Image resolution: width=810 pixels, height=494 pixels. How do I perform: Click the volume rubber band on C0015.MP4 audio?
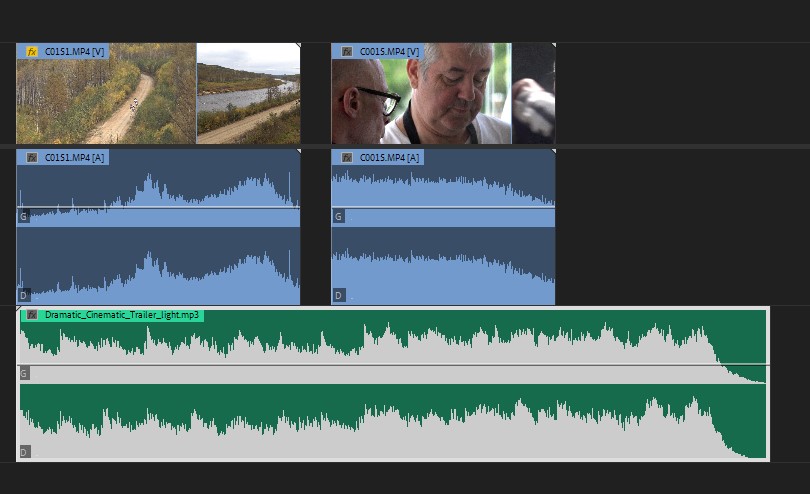tap(443, 207)
